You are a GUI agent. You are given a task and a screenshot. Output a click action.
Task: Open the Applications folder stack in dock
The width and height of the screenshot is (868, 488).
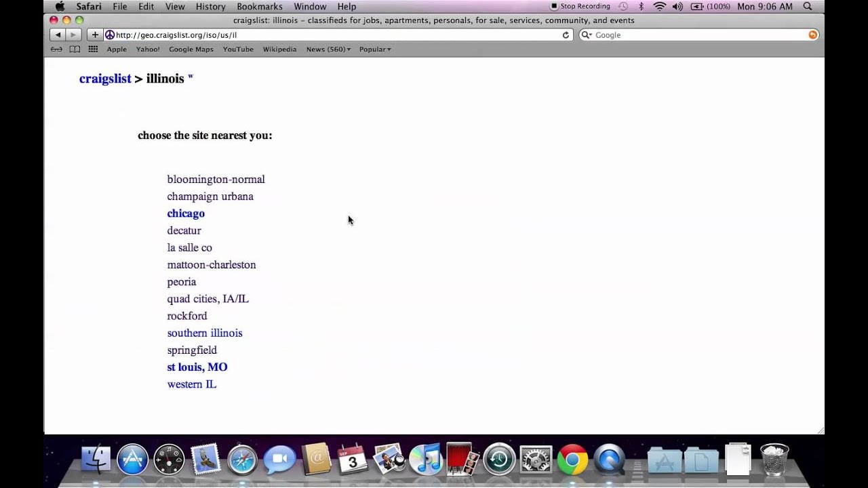[665, 460]
